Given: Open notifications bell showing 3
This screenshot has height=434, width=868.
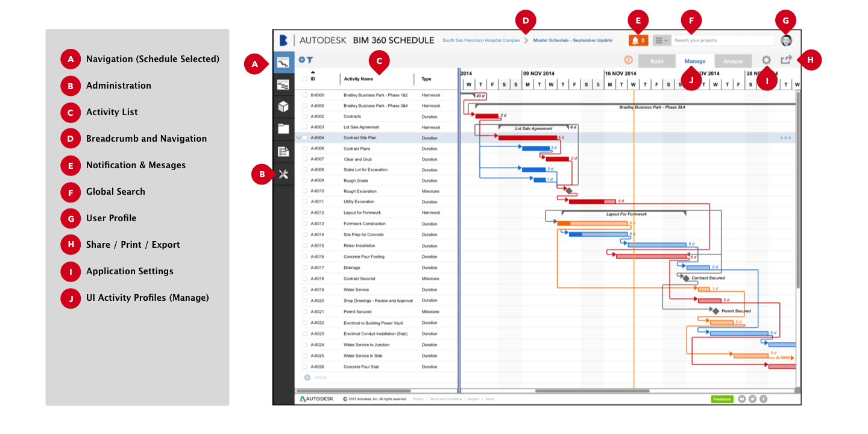Looking at the screenshot, I should 638,40.
